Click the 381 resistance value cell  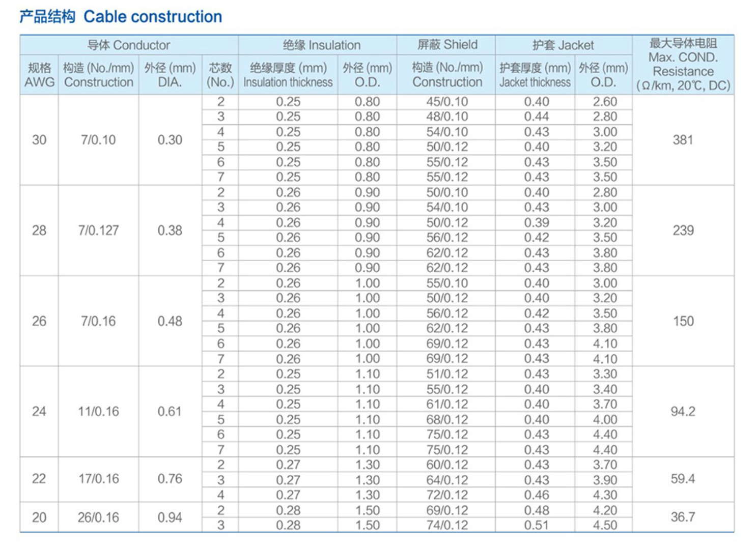(x=683, y=140)
